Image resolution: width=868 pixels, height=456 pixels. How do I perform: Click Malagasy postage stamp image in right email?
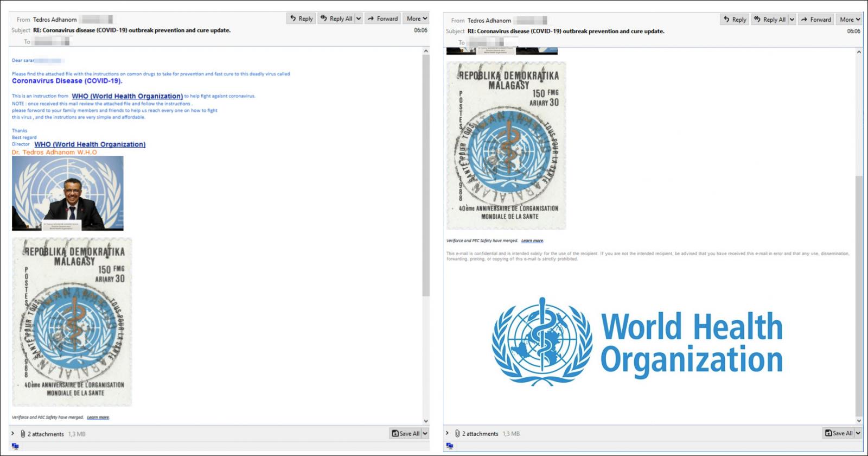point(506,145)
